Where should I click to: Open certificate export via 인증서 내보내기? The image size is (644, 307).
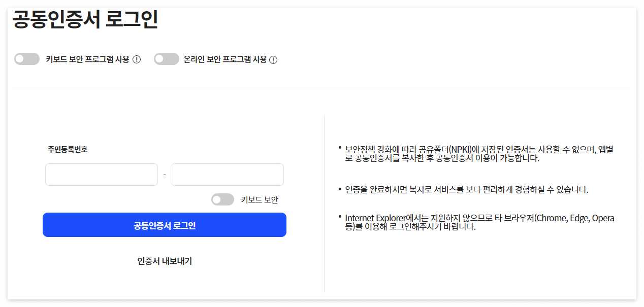(165, 261)
